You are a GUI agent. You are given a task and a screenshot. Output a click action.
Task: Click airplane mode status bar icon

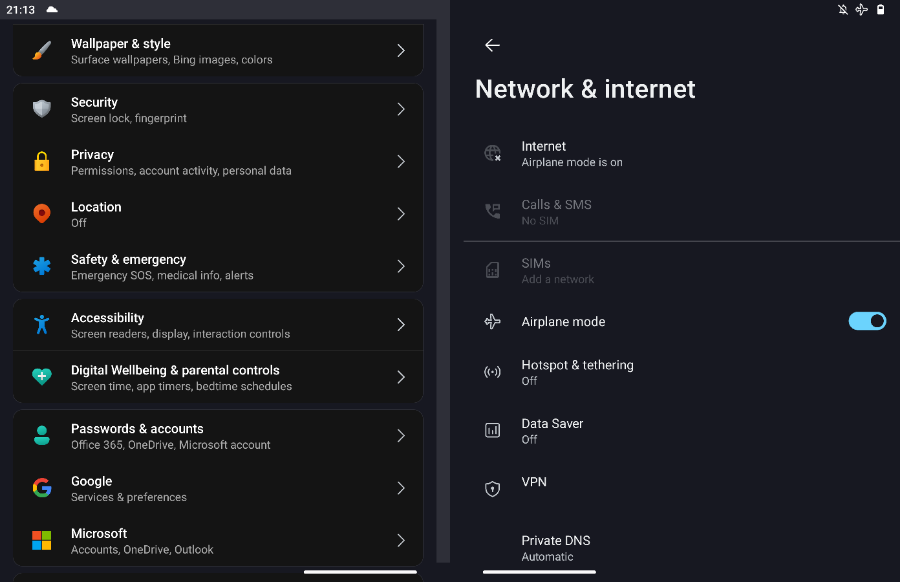click(861, 9)
